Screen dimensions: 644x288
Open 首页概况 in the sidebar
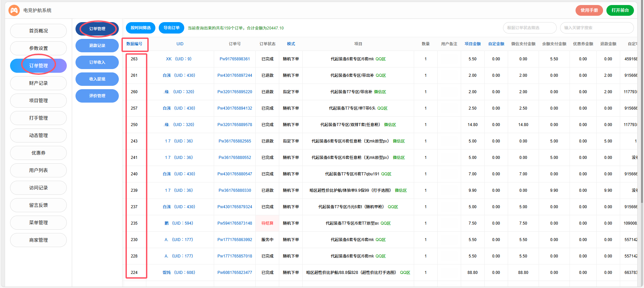[x=38, y=31]
